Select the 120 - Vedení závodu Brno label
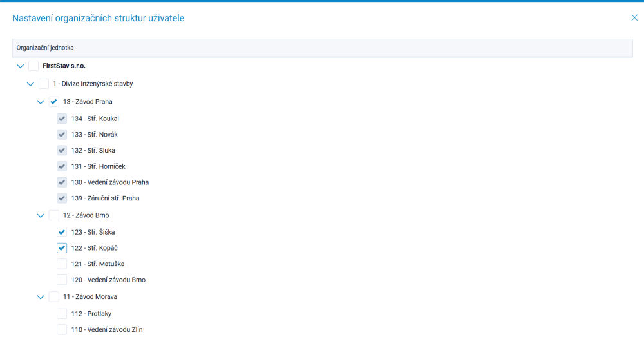644x337 pixels. (x=108, y=280)
